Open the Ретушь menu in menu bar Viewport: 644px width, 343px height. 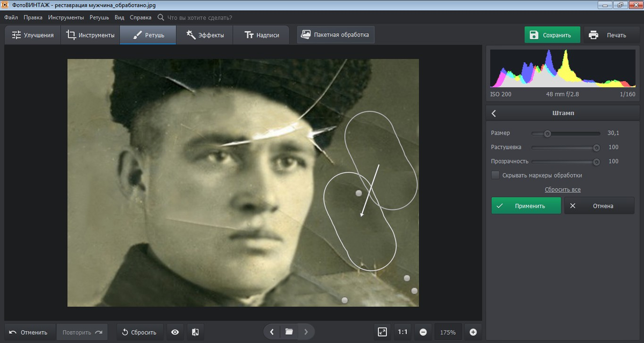pos(99,17)
